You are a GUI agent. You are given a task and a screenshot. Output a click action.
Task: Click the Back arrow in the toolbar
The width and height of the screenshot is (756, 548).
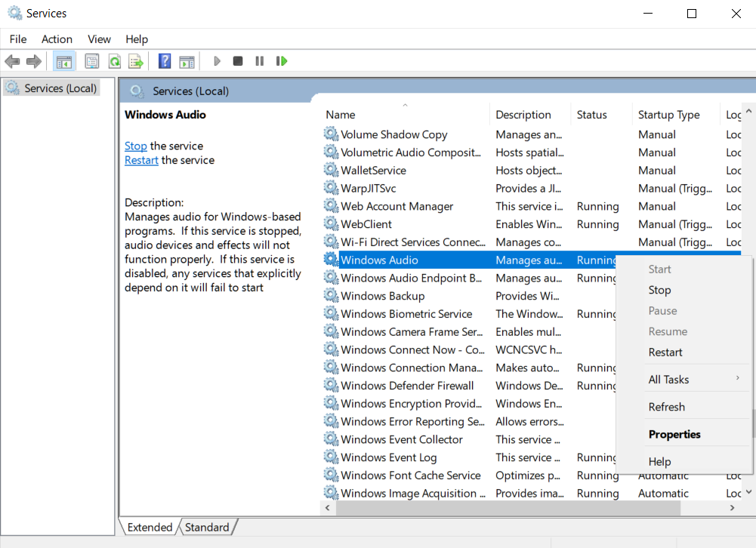point(12,61)
